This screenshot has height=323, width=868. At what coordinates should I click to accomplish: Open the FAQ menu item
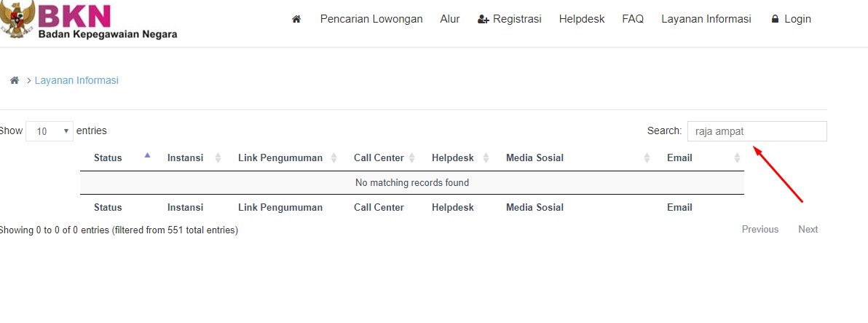click(x=633, y=19)
